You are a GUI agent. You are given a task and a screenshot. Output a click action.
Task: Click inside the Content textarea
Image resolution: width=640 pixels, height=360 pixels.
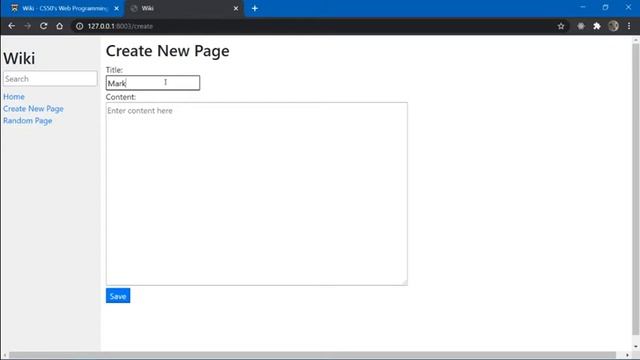click(256, 194)
